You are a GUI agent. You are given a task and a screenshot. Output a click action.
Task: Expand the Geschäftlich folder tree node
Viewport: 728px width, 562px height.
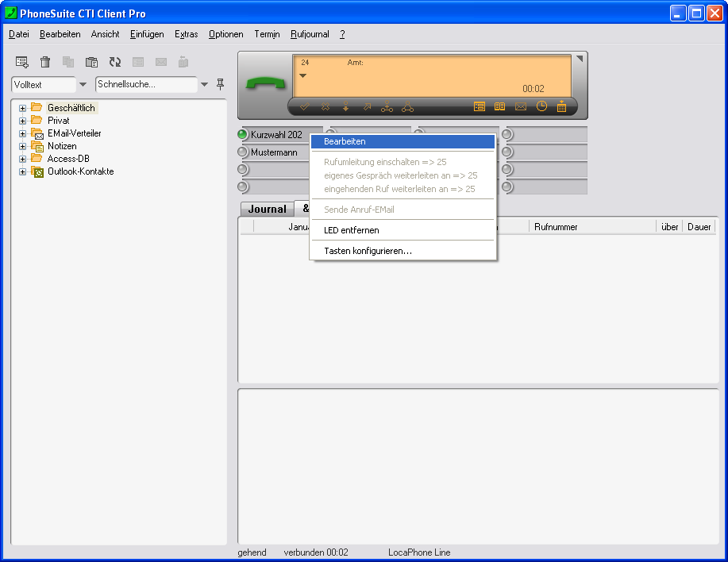(23, 108)
